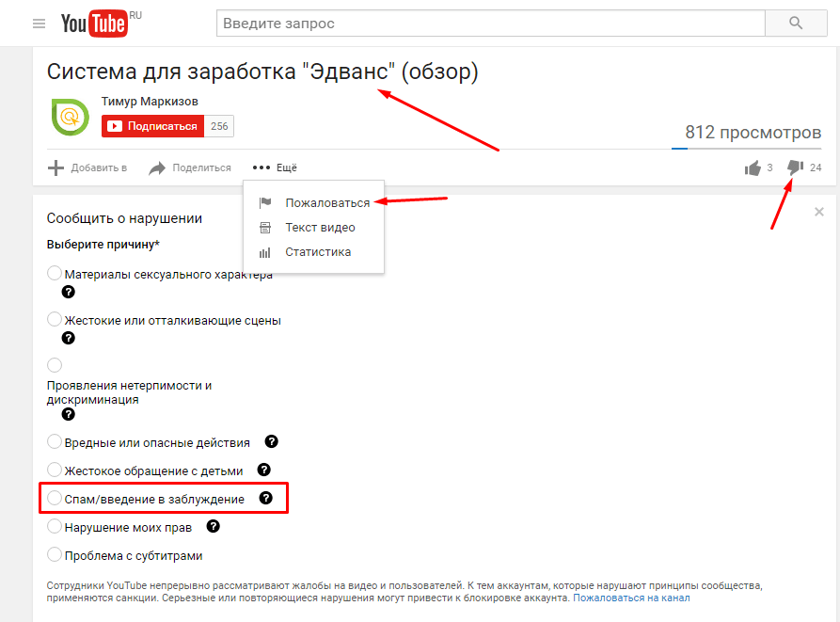Click the transcript icon beside Текст видео
The height and width of the screenshot is (622, 840).
click(265, 227)
